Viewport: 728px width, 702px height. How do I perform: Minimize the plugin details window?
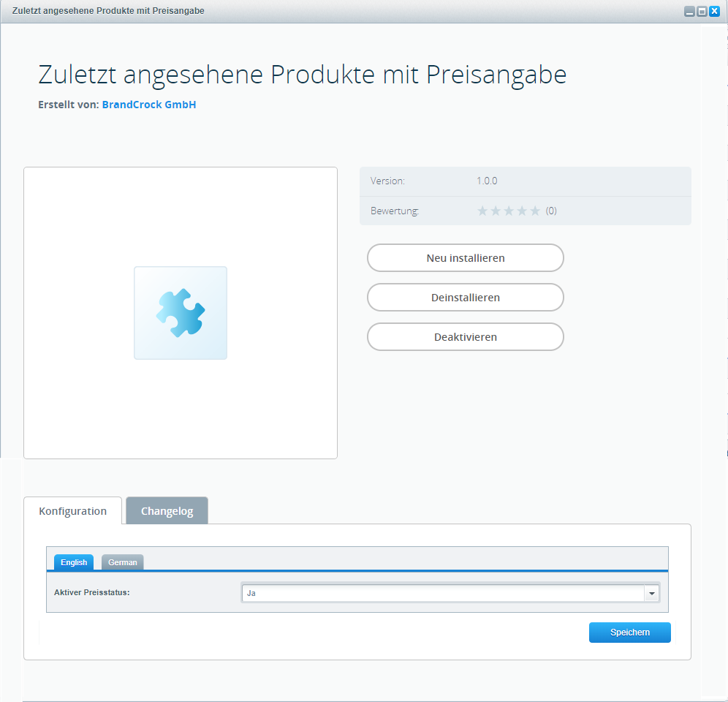pyautogui.click(x=689, y=11)
